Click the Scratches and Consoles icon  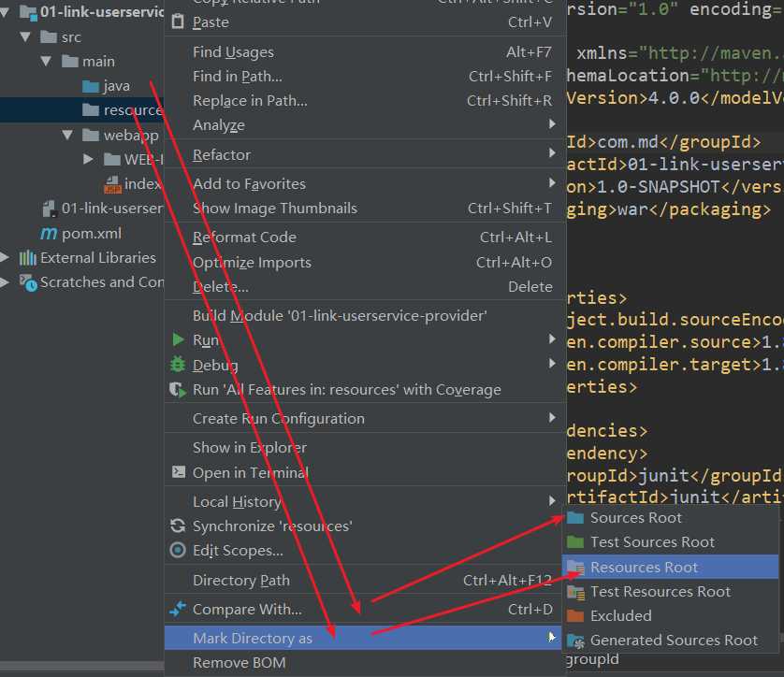tap(28, 282)
